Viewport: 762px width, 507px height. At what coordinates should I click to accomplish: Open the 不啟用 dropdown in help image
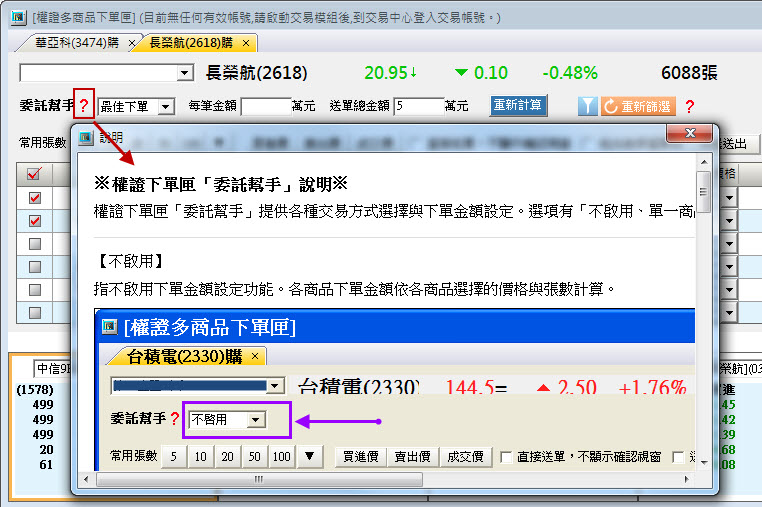point(256,420)
